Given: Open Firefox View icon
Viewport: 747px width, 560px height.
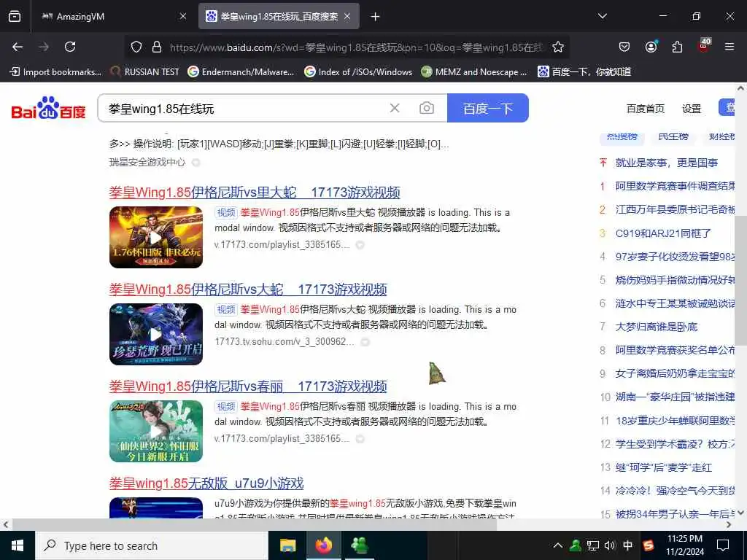Looking at the screenshot, I should click(x=15, y=17).
